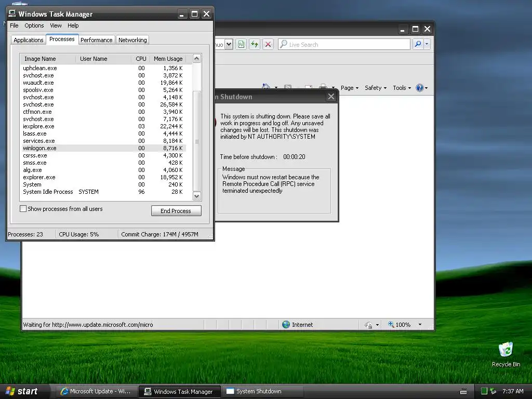Viewport: 532px width, 399px height.
Task: Click Windows Task Manager taskbar button
Action: 180,391
